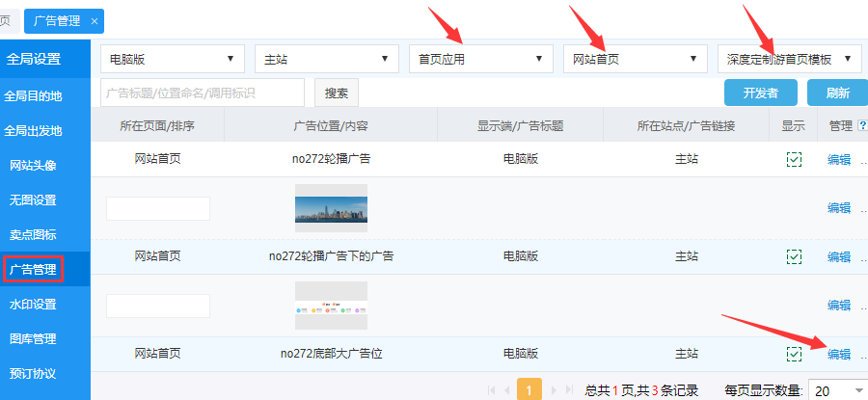The height and width of the screenshot is (400, 868).
Task: Open the no272轮播广告下的广告 image thumbnail
Action: coord(331,305)
